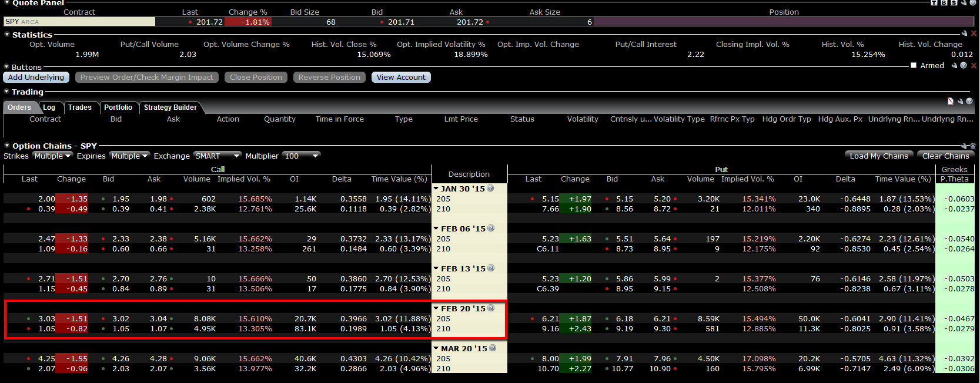Click the Quote Panel Ask price 201.72
The height and width of the screenshot is (383, 980).
(470, 22)
